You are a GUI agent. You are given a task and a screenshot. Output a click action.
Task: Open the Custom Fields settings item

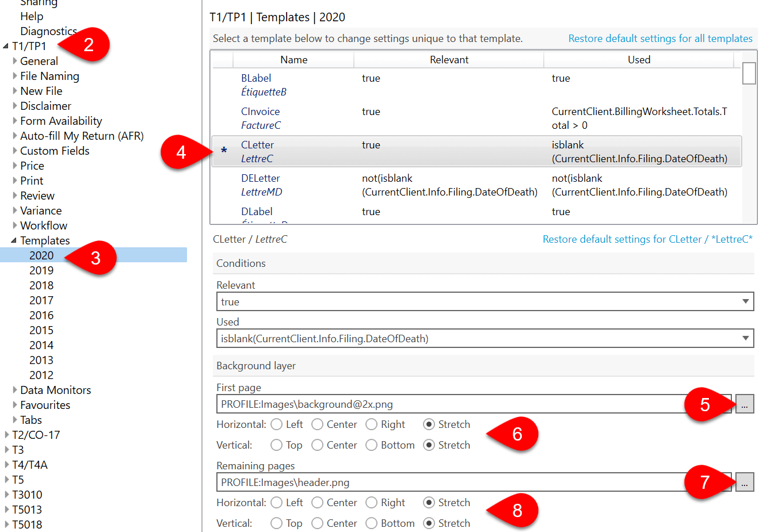click(x=55, y=151)
